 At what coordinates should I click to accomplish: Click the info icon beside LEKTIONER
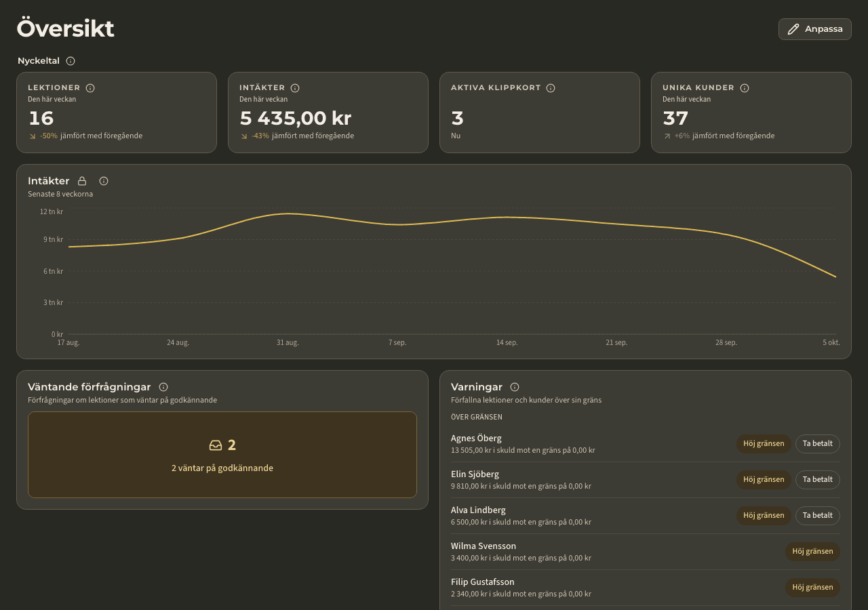(x=90, y=88)
